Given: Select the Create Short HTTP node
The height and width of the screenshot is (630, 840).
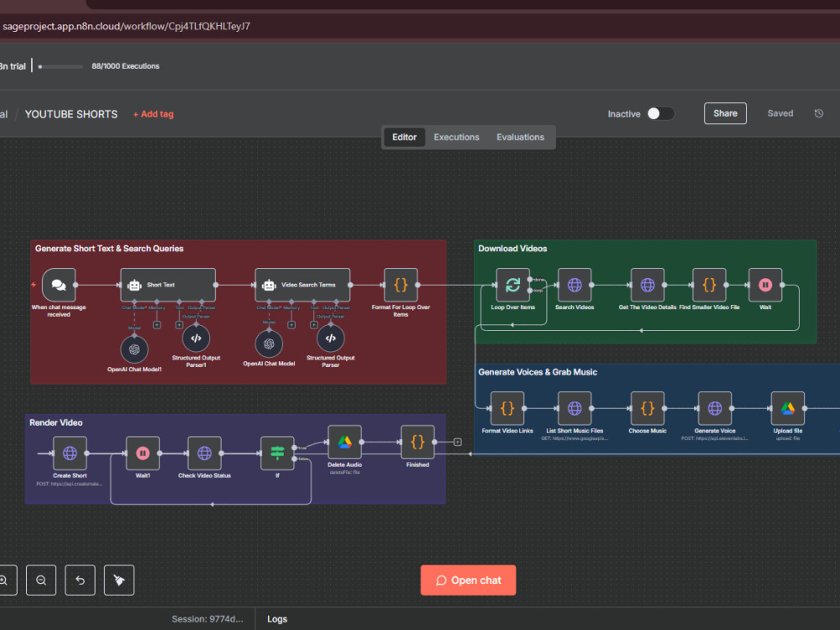Looking at the screenshot, I should pyautogui.click(x=70, y=454).
